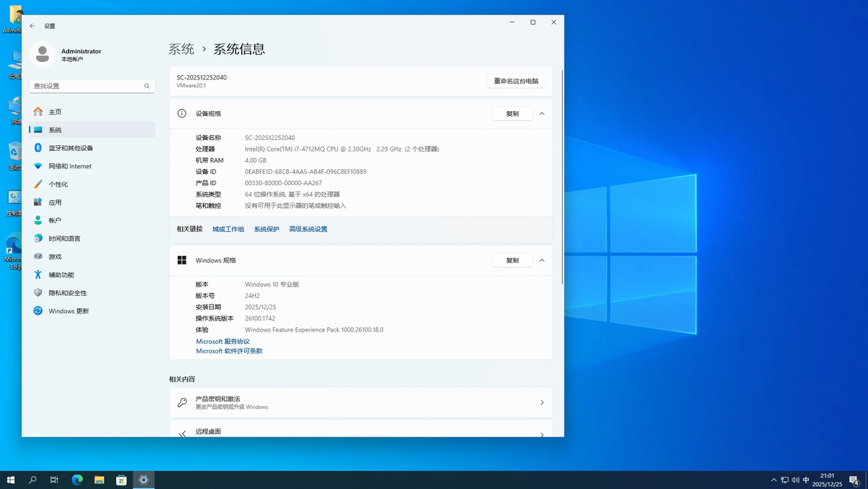868x489 pixels.
Task: Open the 个性化 paintbrush icon
Action: (38, 184)
